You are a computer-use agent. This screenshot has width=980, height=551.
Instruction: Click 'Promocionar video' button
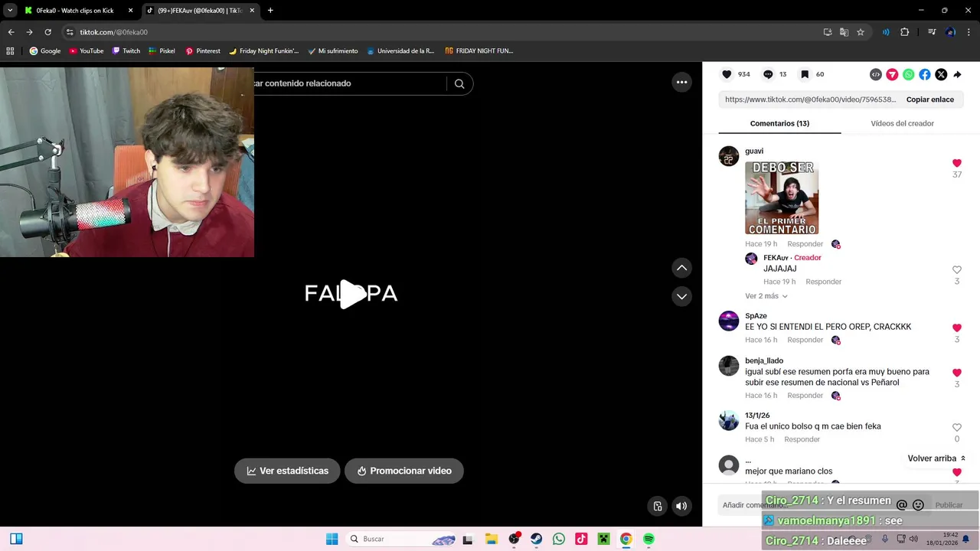pyautogui.click(x=403, y=471)
